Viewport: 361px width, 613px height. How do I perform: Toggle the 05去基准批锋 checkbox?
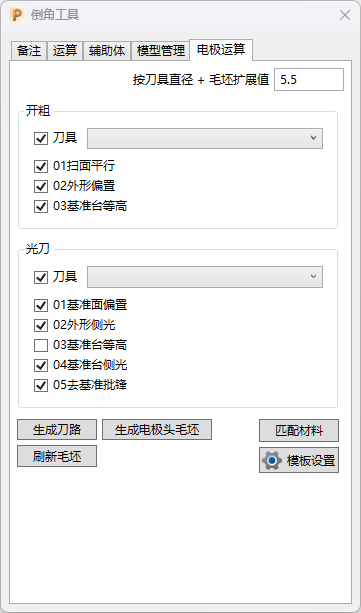click(x=41, y=385)
